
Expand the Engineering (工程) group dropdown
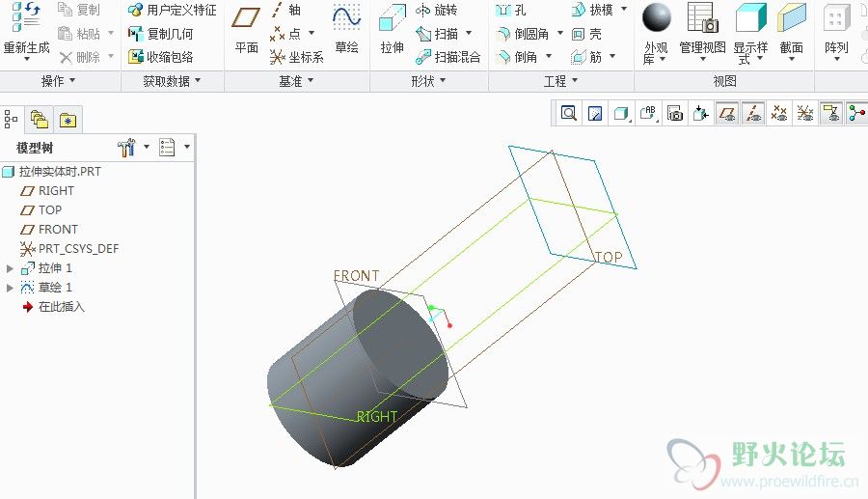point(560,81)
